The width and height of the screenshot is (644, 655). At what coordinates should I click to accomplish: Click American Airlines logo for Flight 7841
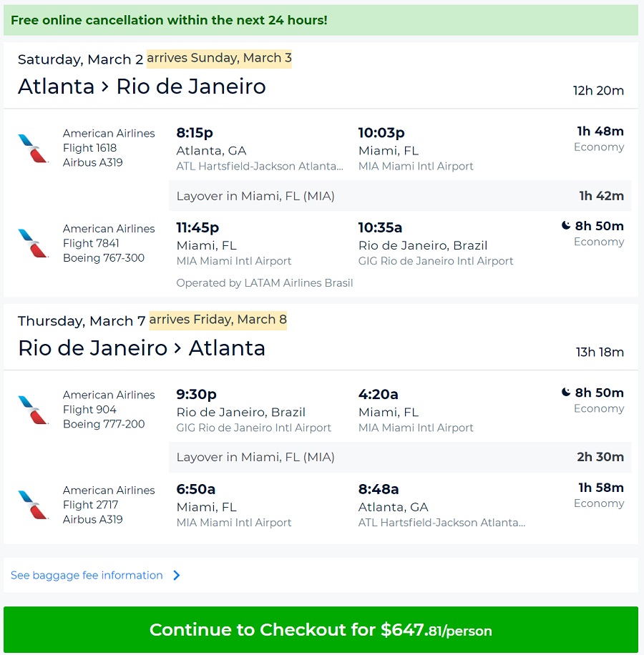[33, 243]
